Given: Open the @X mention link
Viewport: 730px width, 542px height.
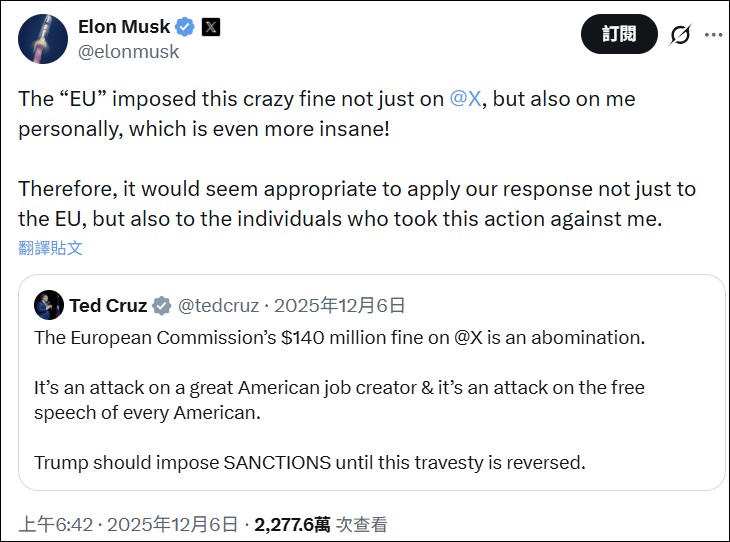Looking at the screenshot, I should (x=465, y=99).
